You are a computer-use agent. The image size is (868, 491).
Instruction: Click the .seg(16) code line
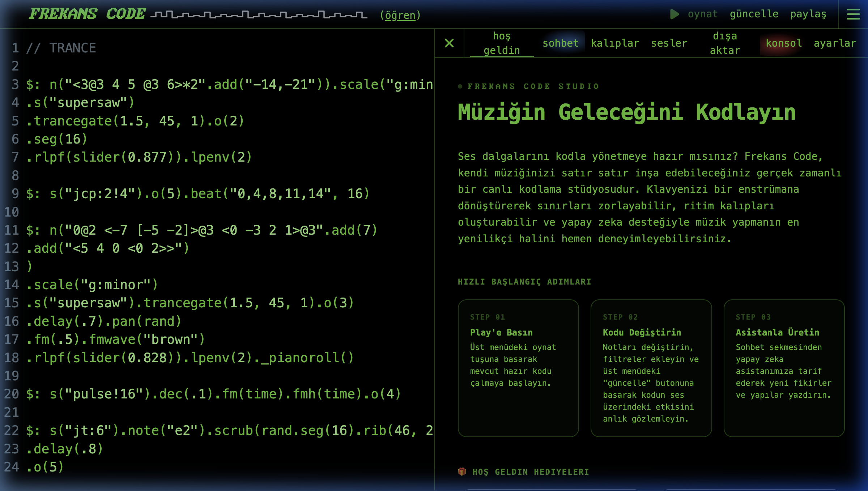click(x=57, y=139)
